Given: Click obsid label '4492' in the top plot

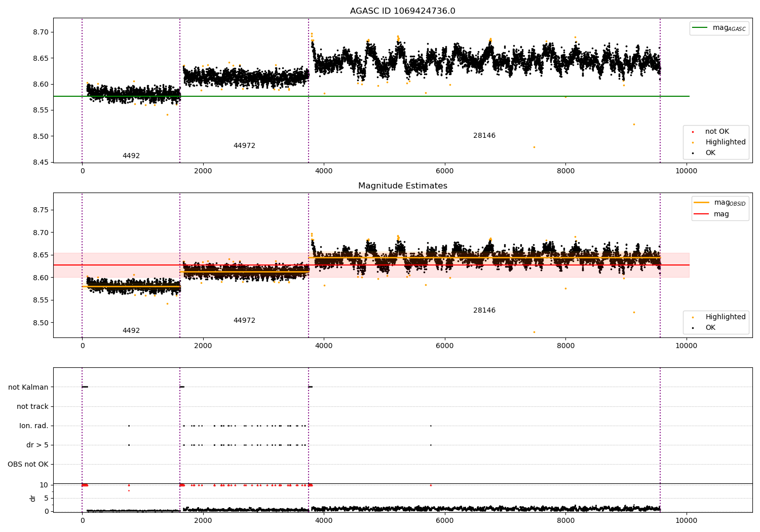Looking at the screenshot, I should (131, 156).
